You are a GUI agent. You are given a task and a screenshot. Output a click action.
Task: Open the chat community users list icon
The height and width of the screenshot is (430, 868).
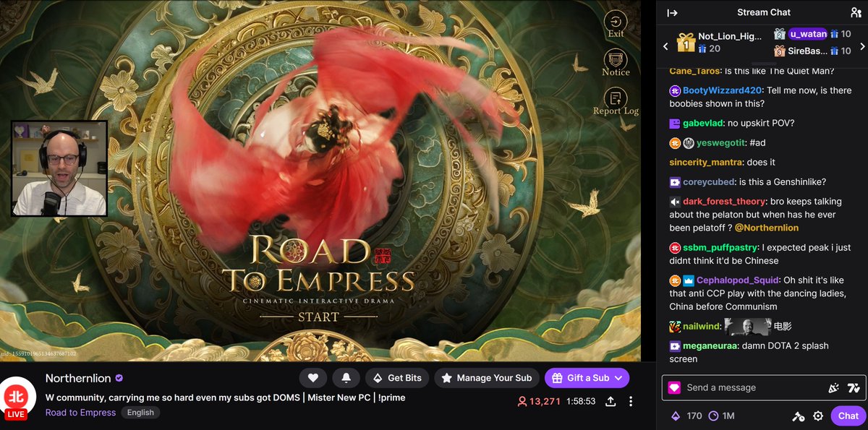(x=856, y=12)
